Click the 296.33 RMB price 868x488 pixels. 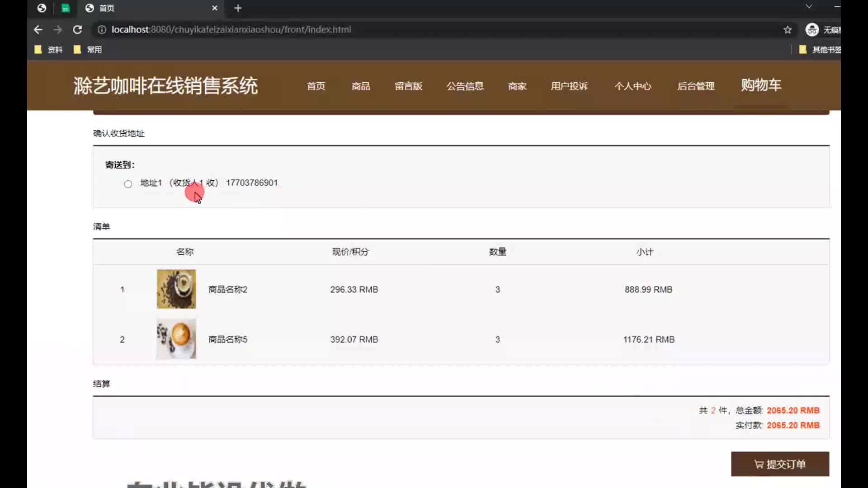point(354,290)
